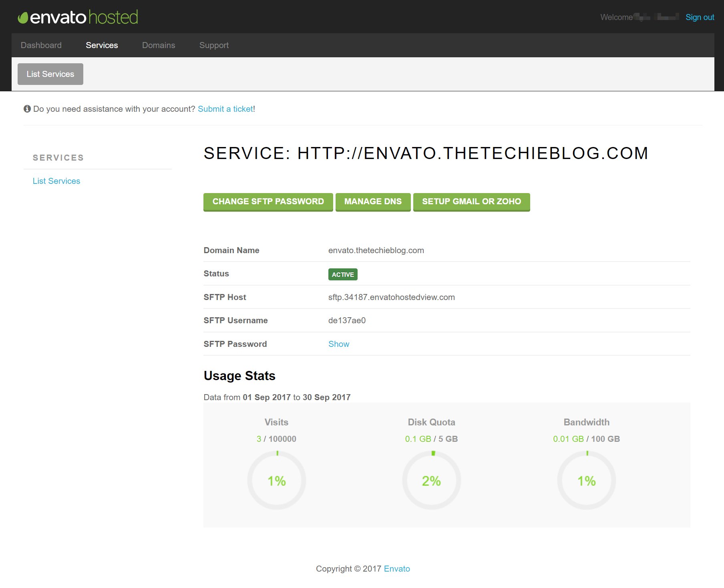Click the SERVICES sidebar heading
This screenshot has width=724, height=588.
click(x=58, y=158)
